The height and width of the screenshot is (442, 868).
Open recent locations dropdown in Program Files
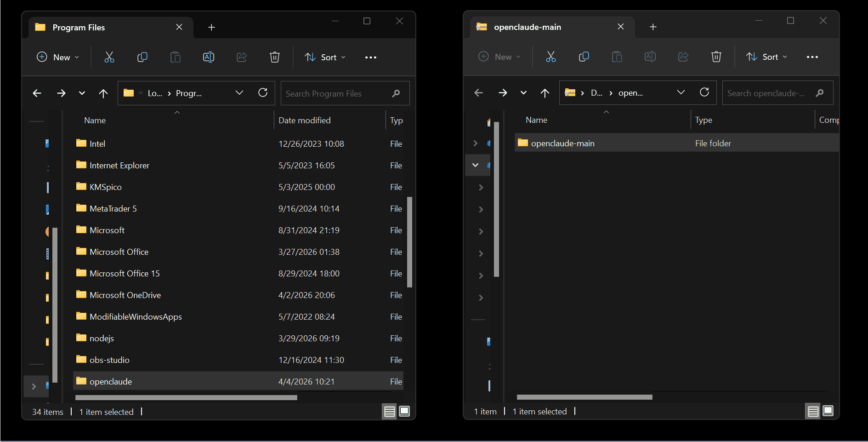[x=82, y=93]
